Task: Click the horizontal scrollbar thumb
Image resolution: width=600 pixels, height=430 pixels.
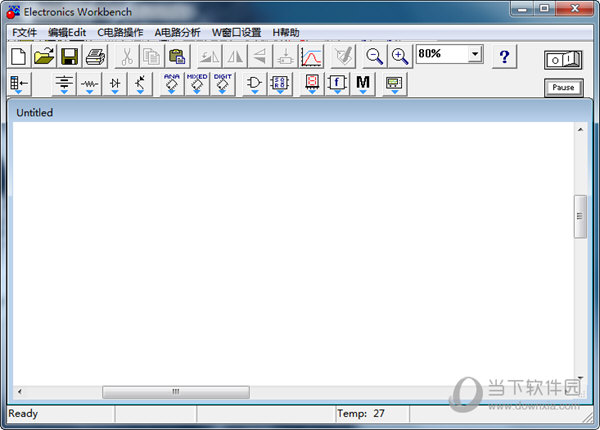Action: [176, 392]
